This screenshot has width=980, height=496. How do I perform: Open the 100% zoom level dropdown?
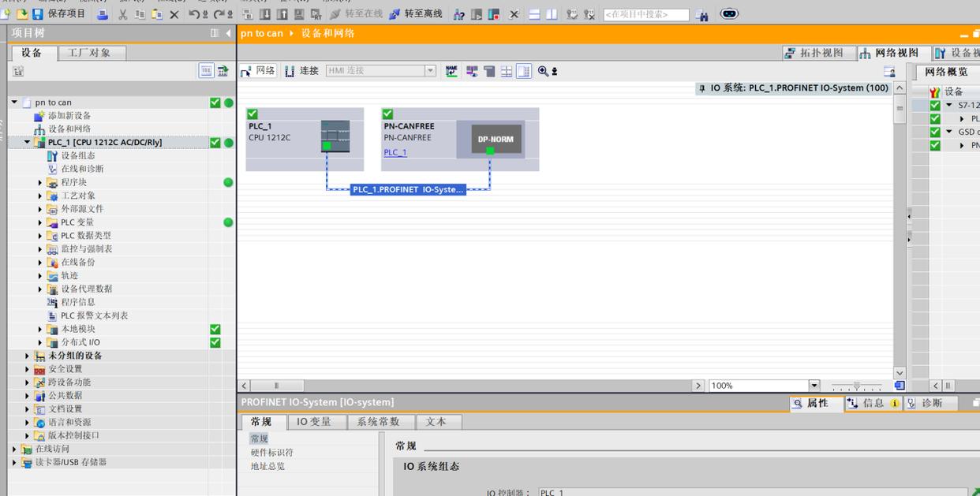(x=814, y=386)
